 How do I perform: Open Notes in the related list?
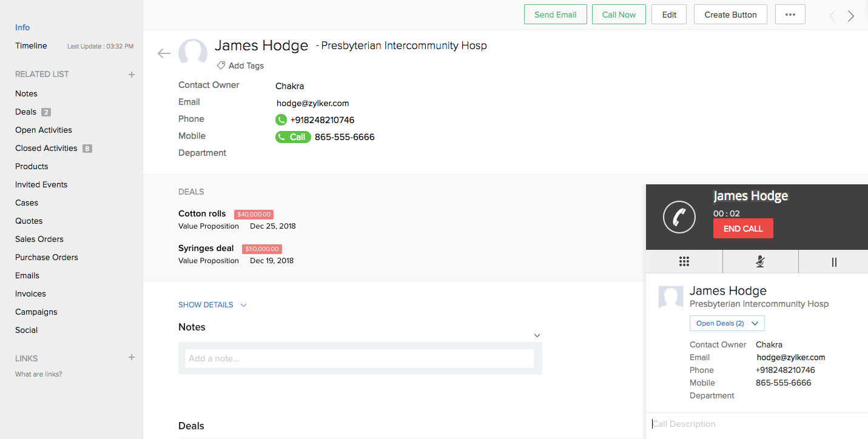coord(26,93)
